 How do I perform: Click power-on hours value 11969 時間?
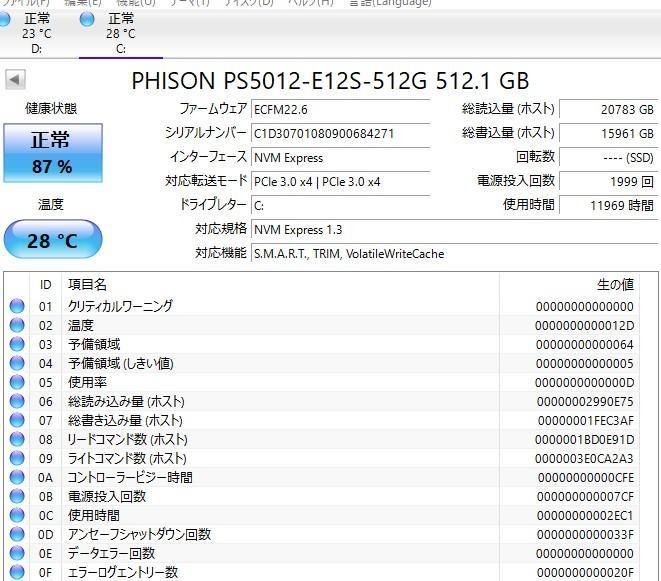click(x=608, y=206)
